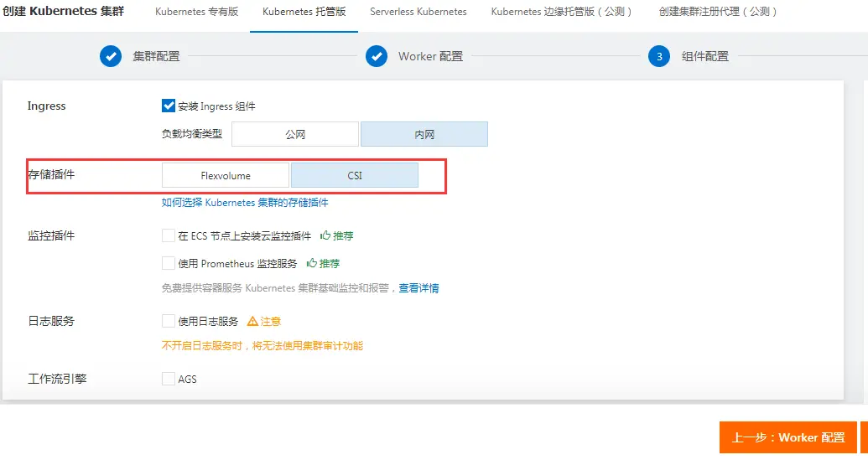Open Kubernetes 边缘托管版（公测）tab

(x=561, y=12)
